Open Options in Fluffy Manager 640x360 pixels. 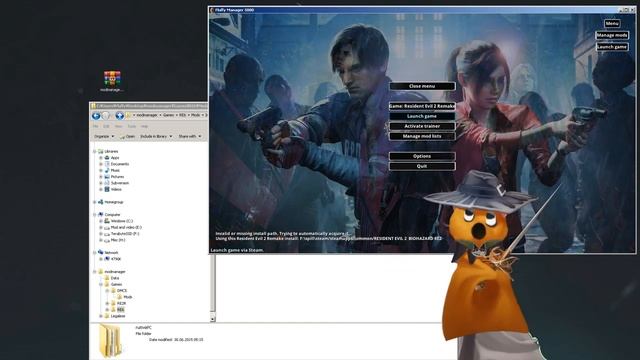[422, 156]
